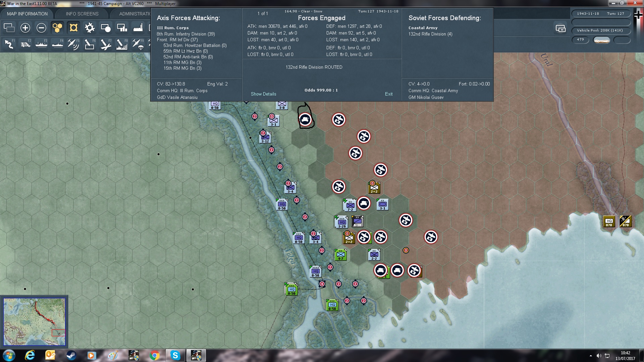Select F7 bomb airfield mode icon
The image size is (644, 362).
tap(106, 44)
